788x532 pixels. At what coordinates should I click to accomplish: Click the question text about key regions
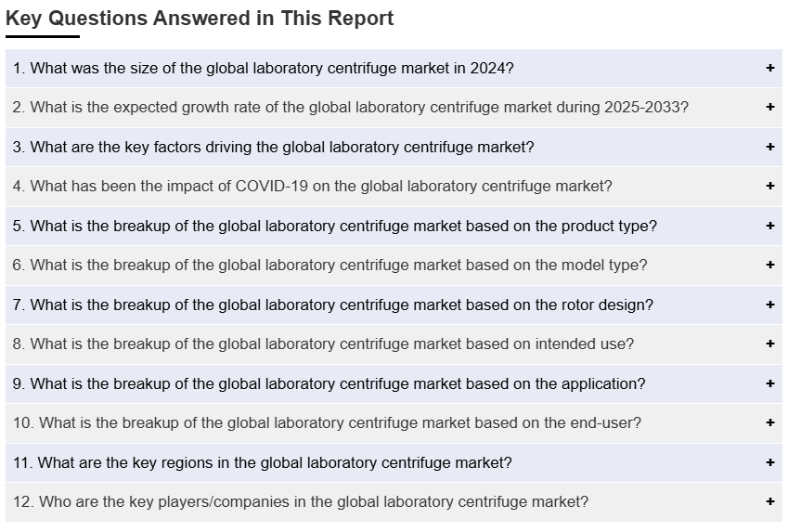263,462
